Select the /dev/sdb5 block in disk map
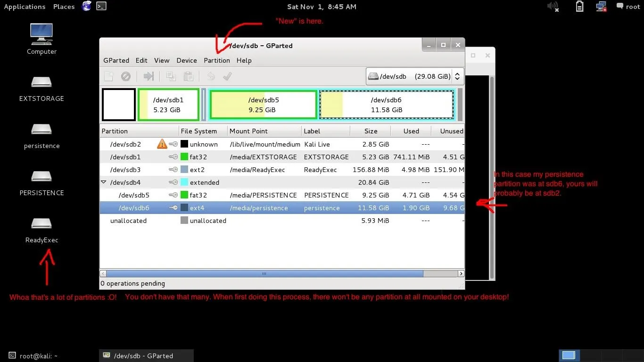This screenshot has width=644, height=362. tap(264, 105)
